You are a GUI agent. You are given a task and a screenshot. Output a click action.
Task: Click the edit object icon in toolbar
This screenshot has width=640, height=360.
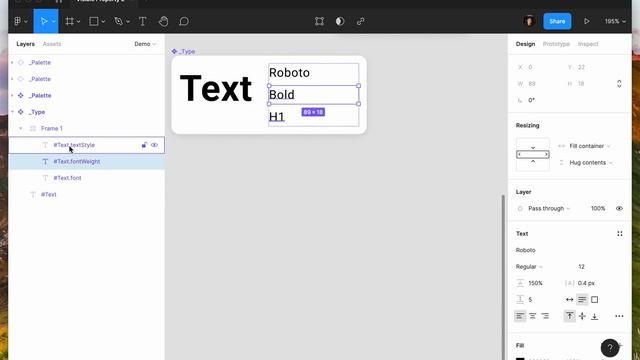320,21
